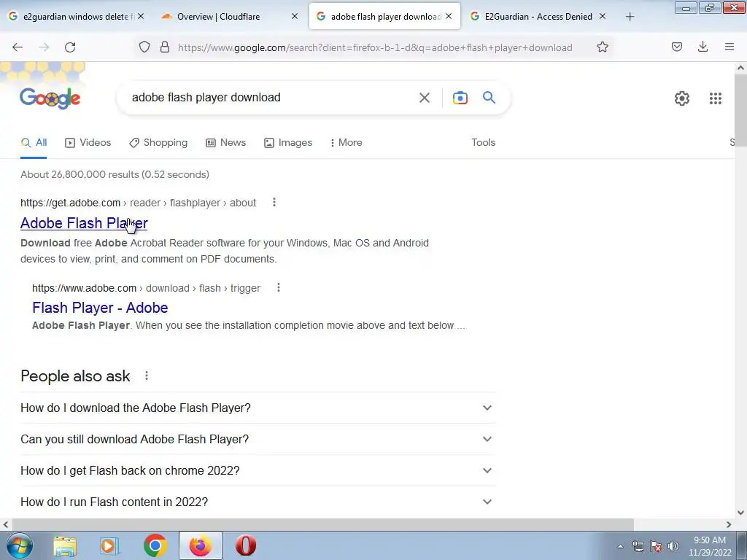Search by image with camera icon
This screenshot has width=747, height=560.
pyautogui.click(x=460, y=98)
